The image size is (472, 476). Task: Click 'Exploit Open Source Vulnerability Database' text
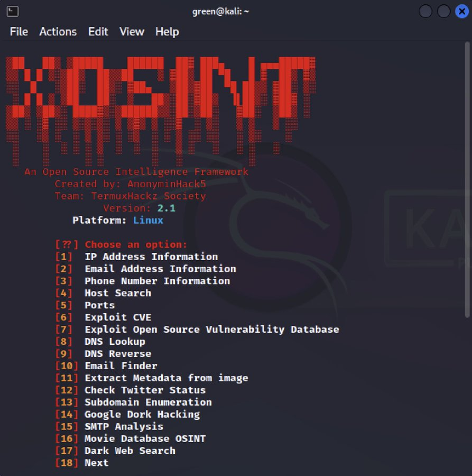coord(212,329)
